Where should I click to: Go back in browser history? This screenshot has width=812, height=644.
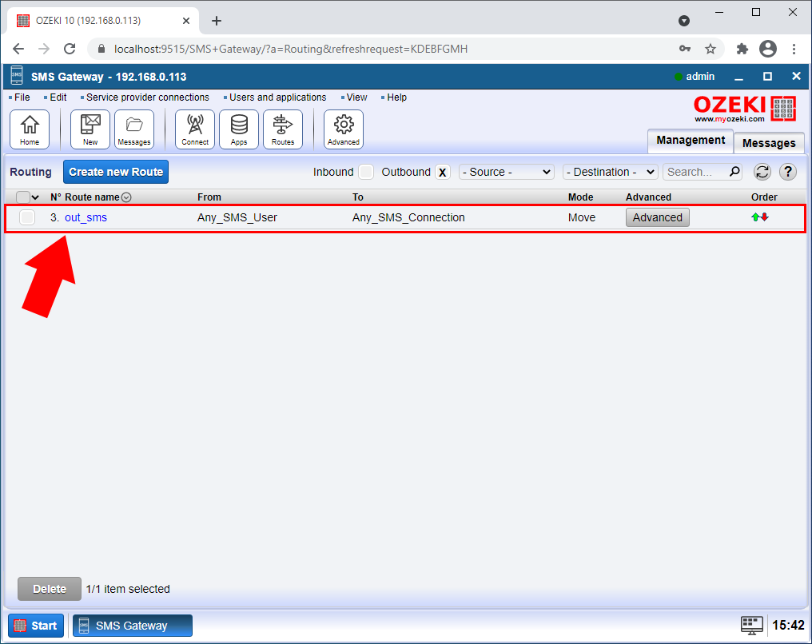[18, 49]
